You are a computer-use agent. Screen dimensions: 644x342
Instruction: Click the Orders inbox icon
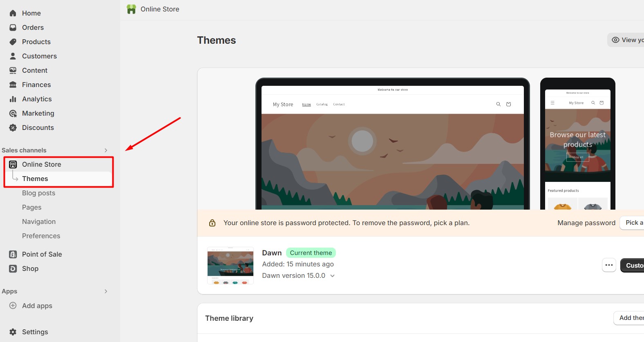coord(13,27)
